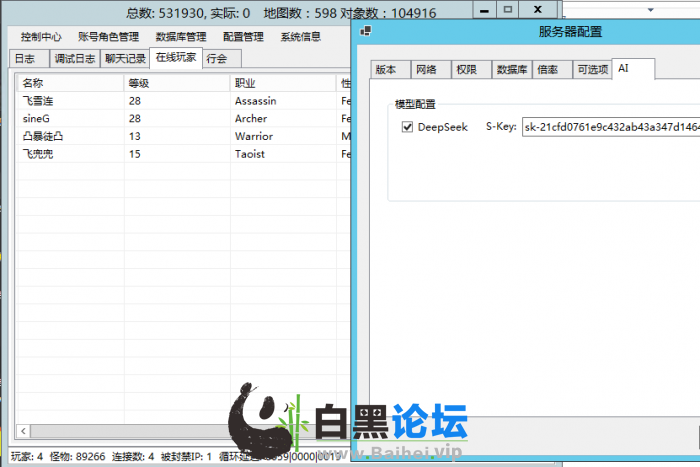Viewport: 700px width, 467px height.
Task: Select player row 飞雪连
Action: coord(40,101)
